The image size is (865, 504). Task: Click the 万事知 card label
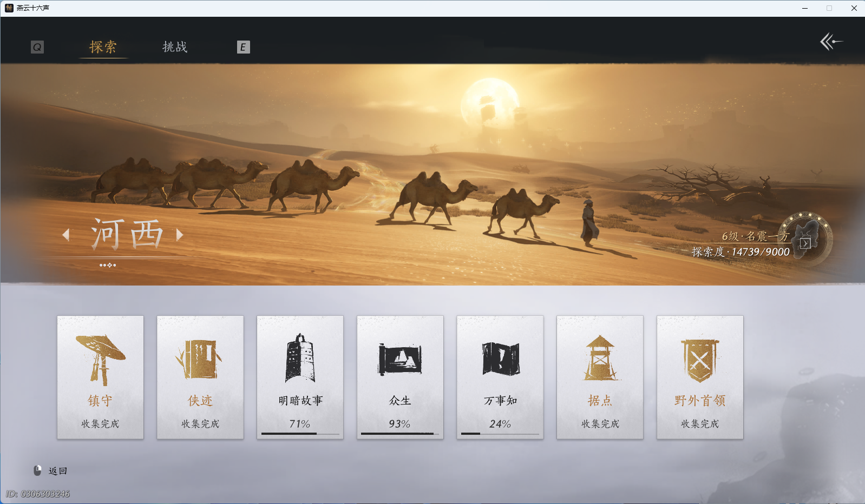500,401
